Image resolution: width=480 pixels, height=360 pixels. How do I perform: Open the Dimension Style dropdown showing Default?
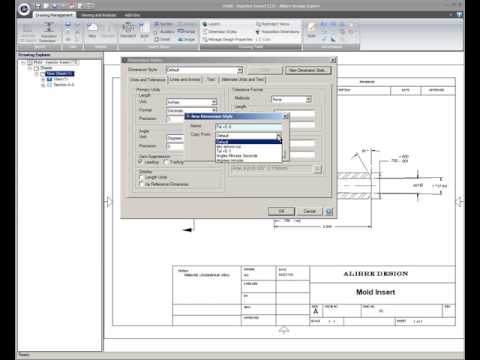point(204,70)
